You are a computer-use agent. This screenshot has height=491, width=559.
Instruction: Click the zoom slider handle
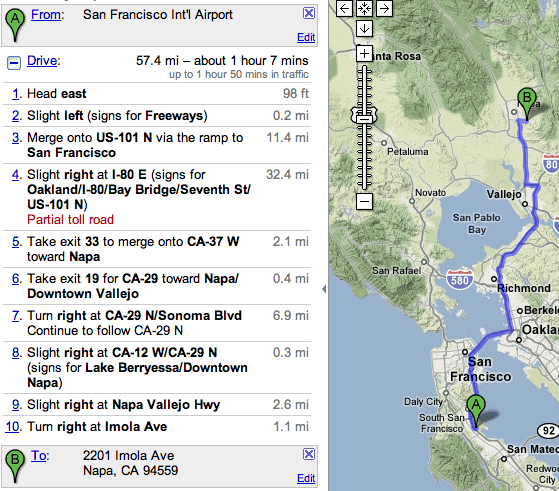click(x=364, y=117)
